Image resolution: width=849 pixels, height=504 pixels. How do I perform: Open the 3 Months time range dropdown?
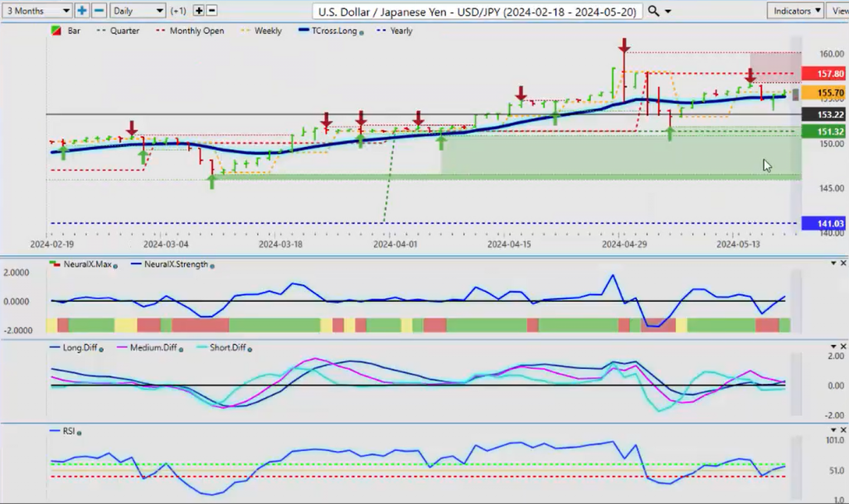37,11
